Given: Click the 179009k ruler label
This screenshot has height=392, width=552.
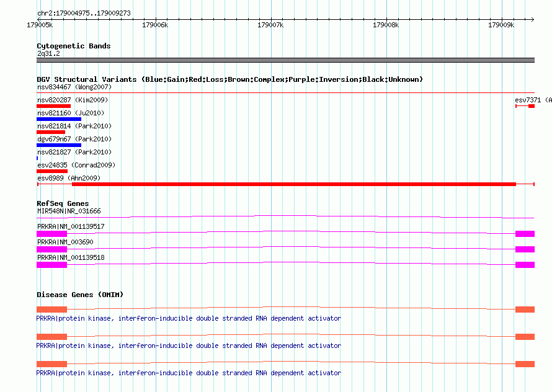Looking at the screenshot, I should pos(501,25).
